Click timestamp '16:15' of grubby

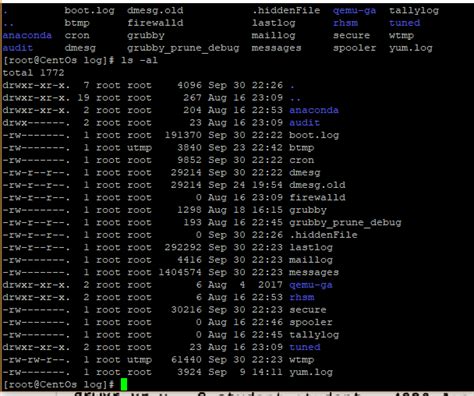point(267,210)
